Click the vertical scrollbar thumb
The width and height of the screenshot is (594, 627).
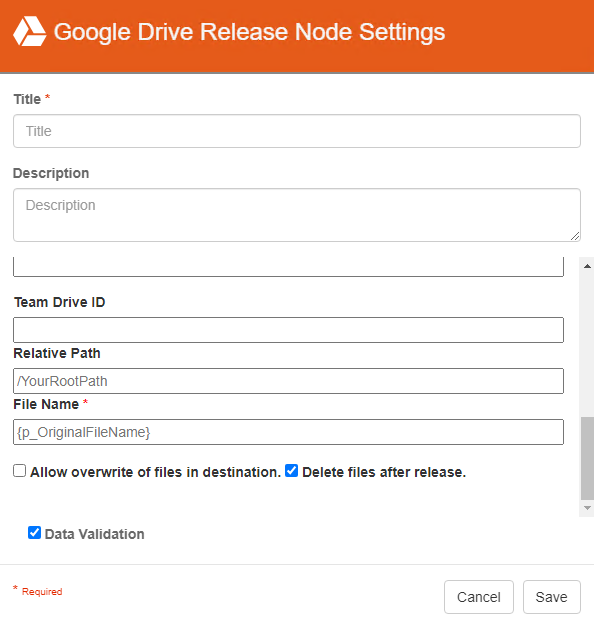pos(587,458)
